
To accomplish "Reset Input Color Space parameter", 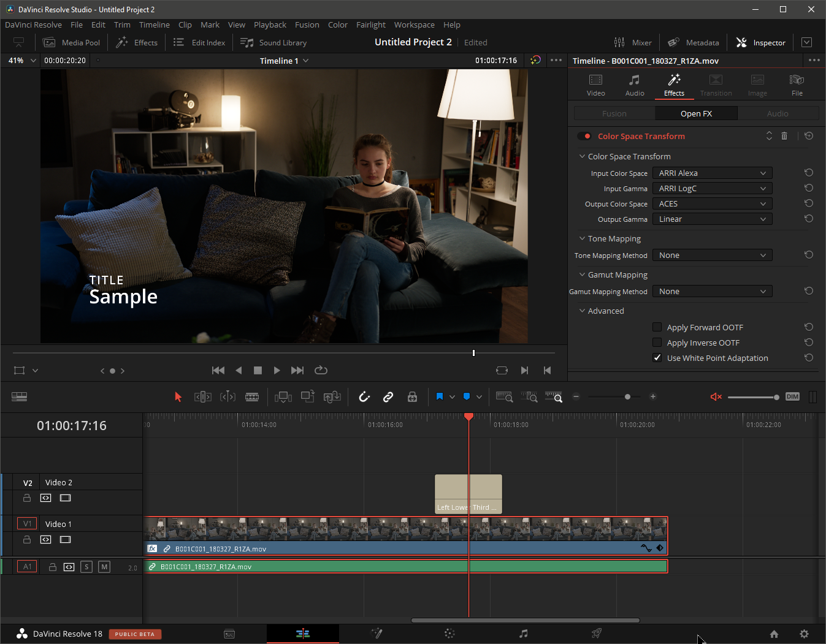I will click(809, 173).
